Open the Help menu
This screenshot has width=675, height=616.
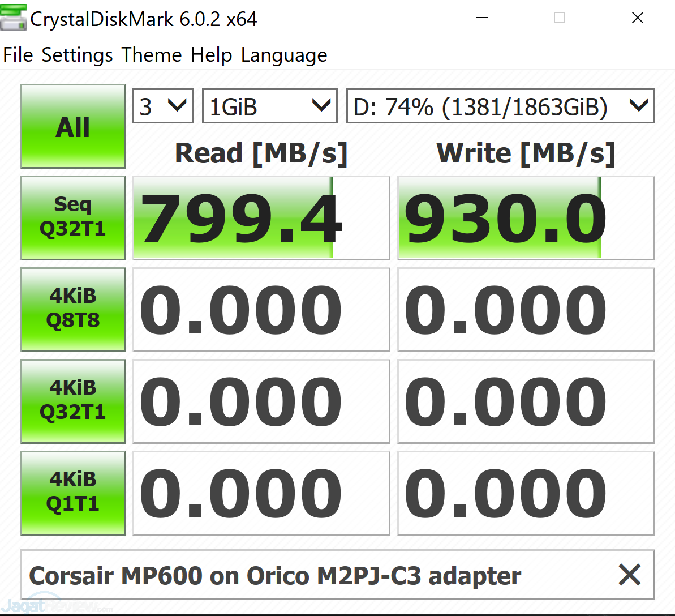click(211, 55)
